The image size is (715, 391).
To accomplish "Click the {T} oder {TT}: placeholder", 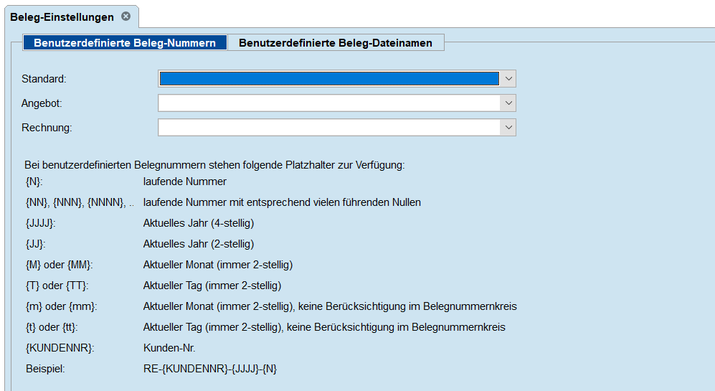I will pyautogui.click(x=57, y=286).
